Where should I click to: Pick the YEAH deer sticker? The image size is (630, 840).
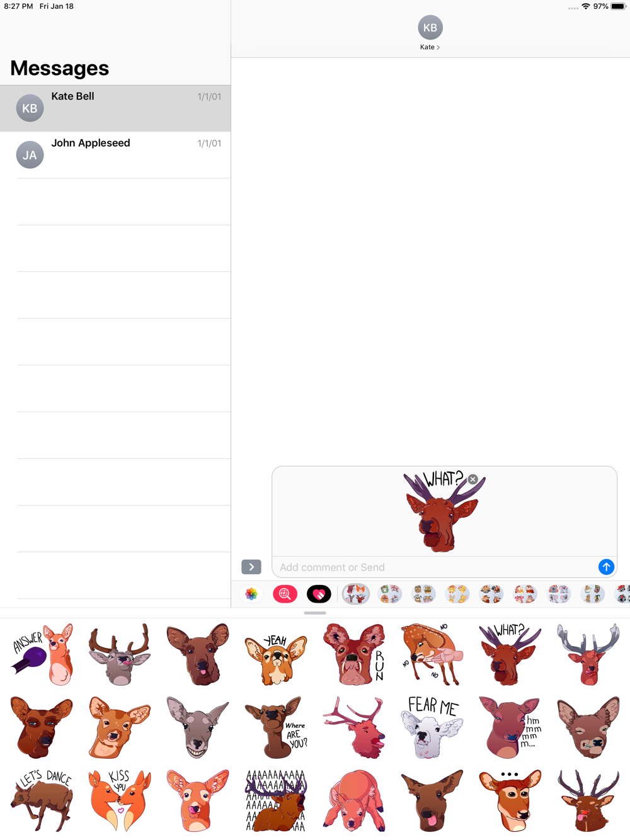tap(276, 659)
